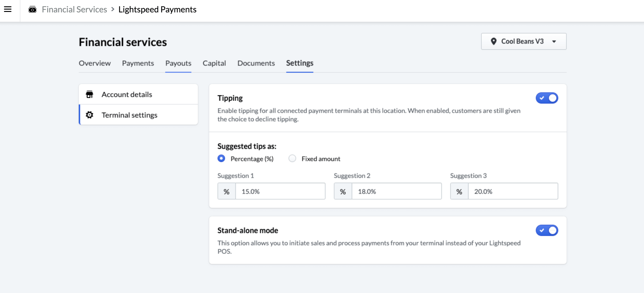Switch to the Overview tab
The image size is (644, 293).
pyautogui.click(x=94, y=63)
